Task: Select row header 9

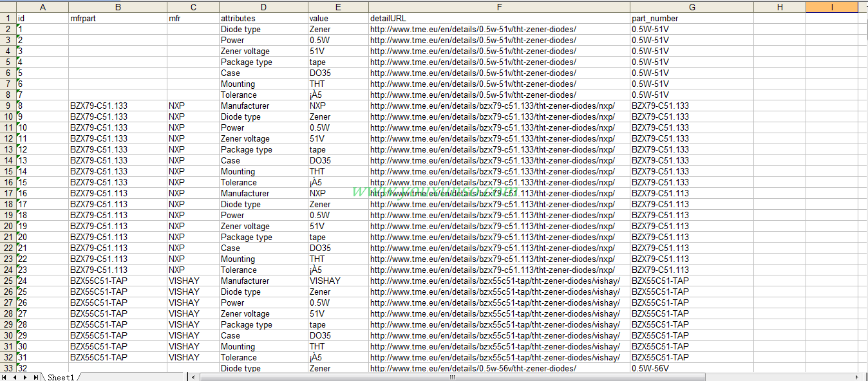Action: click(x=8, y=106)
